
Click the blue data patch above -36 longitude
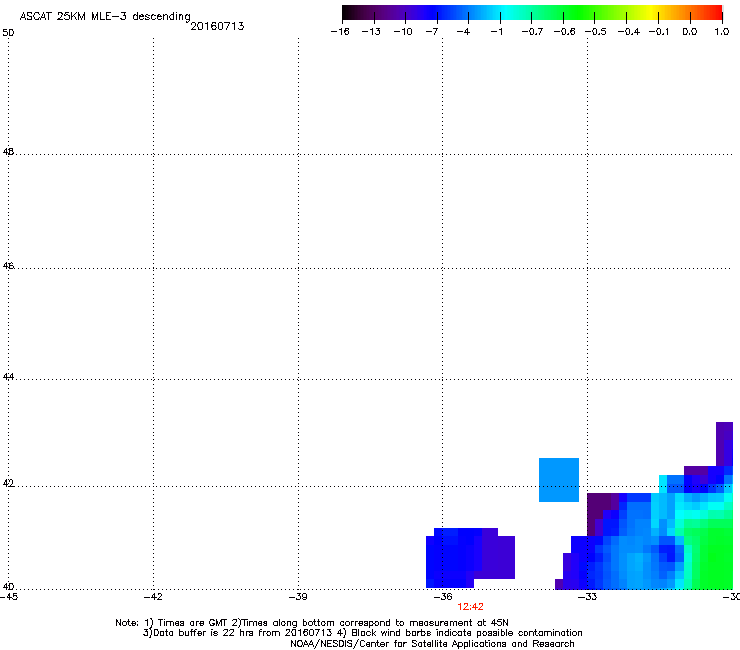[470, 558]
